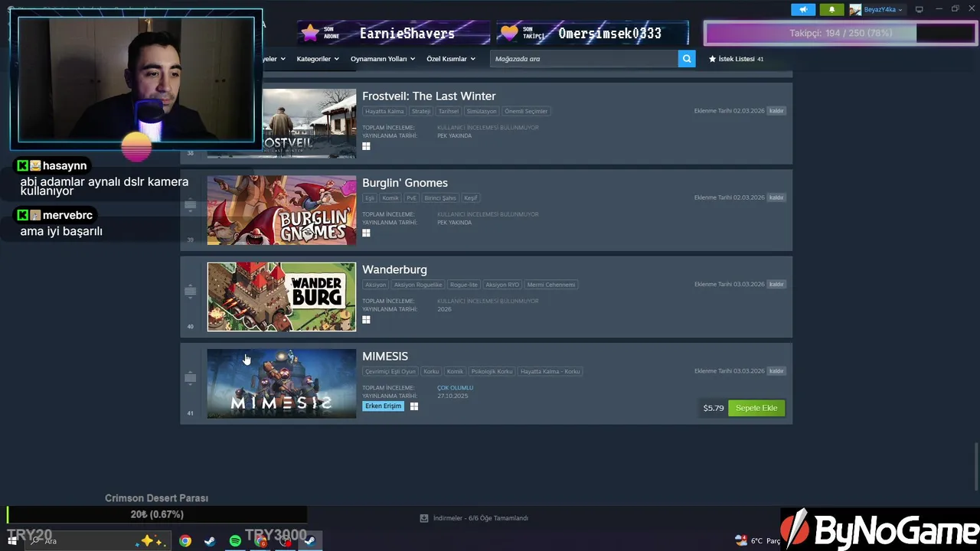This screenshot has width=980, height=551.
Task: Select the Aksiyon Roguelike tag on Wanderburg
Action: point(418,285)
